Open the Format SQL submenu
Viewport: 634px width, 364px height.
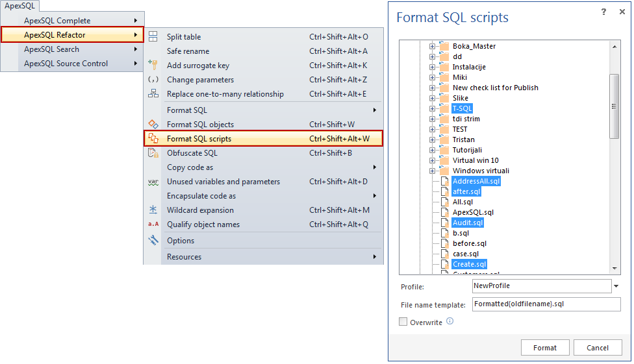(263, 110)
